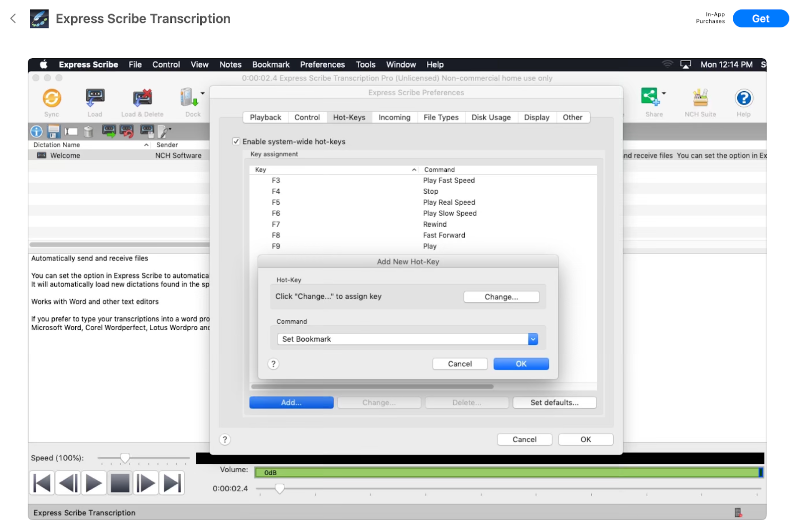Switch to the File Types tab
The width and height of the screenshot is (797, 532).
tap(441, 118)
